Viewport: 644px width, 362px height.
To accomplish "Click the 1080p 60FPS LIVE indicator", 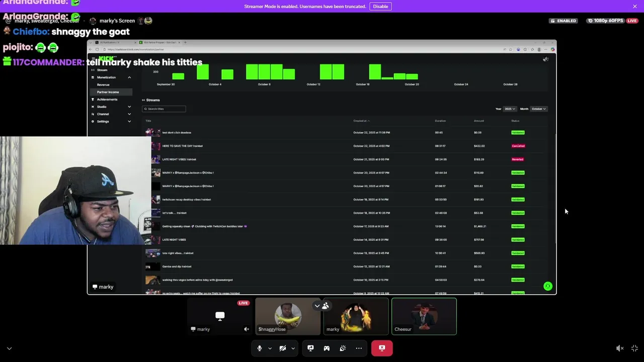I will (x=613, y=21).
